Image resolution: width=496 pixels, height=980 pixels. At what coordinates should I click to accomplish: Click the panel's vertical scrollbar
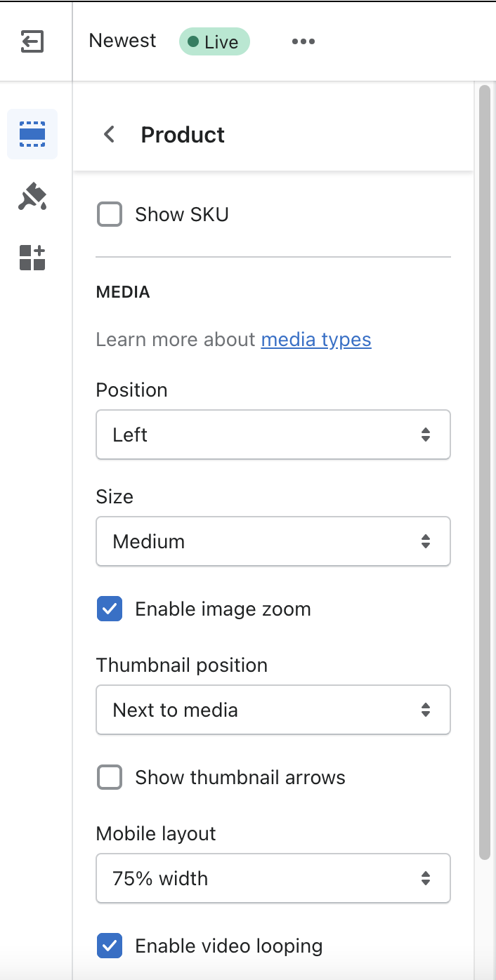[x=484, y=470]
